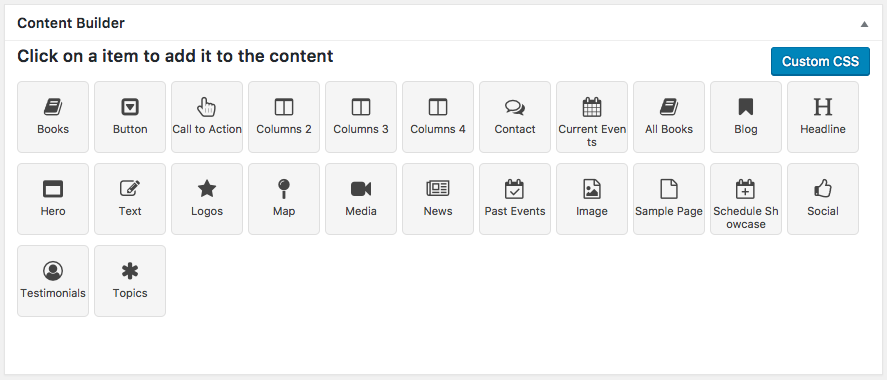The image size is (887, 380).
Task: Insert a Headline element
Action: pyautogui.click(x=823, y=117)
